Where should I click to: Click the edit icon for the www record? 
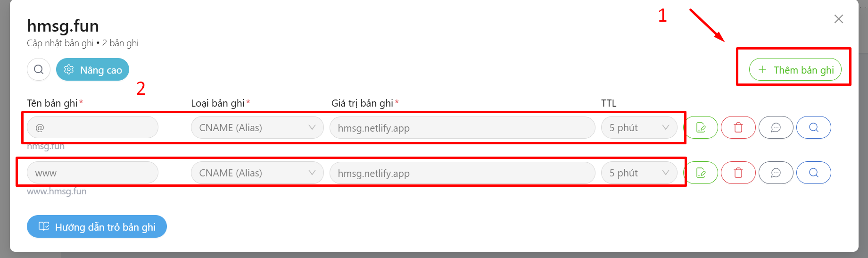tap(701, 173)
